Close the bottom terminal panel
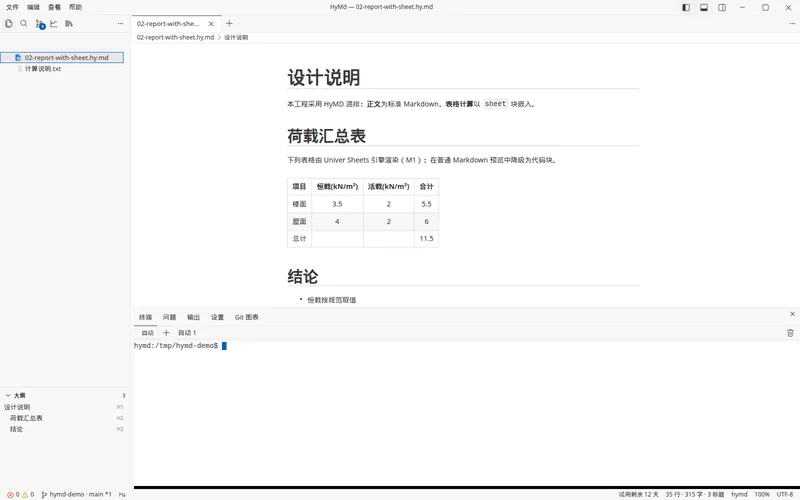This screenshot has height=500, width=800. [x=792, y=314]
